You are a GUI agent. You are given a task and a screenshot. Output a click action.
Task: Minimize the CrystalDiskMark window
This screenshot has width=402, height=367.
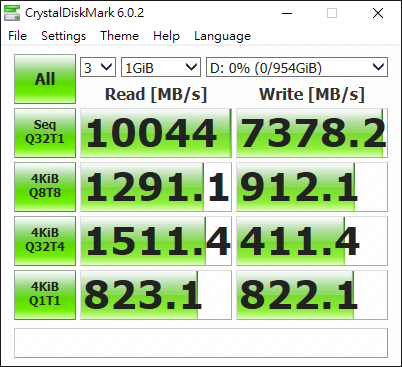pyautogui.click(x=287, y=13)
